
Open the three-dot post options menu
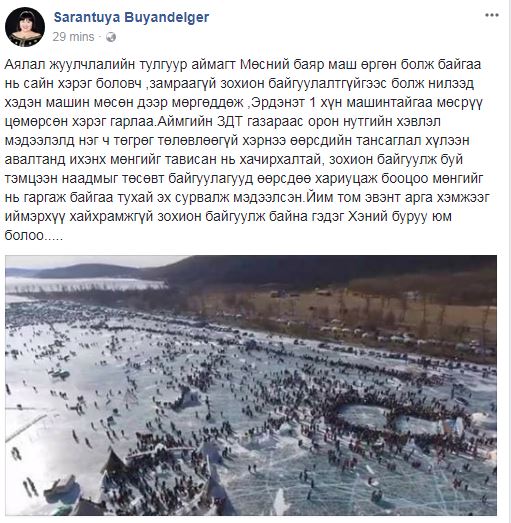[x=492, y=15]
